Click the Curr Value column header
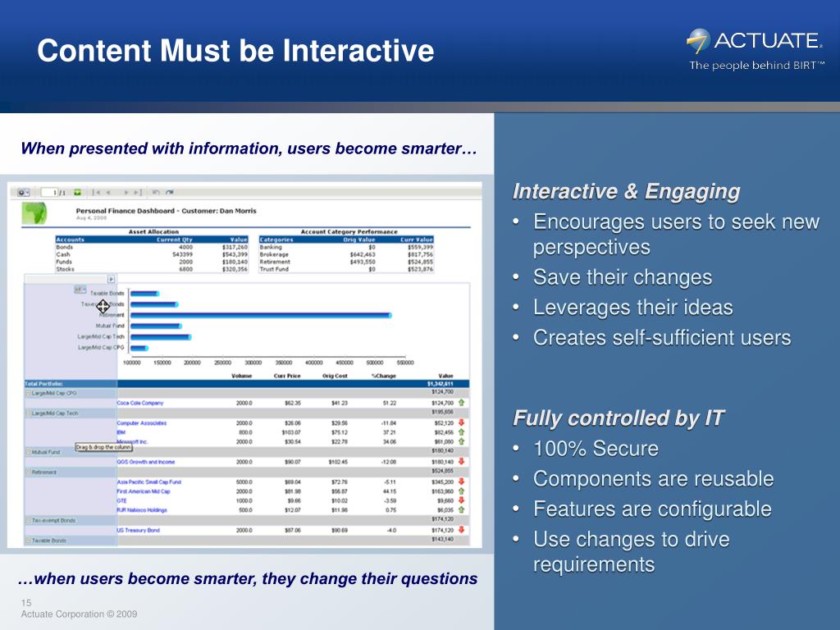 coord(416,240)
